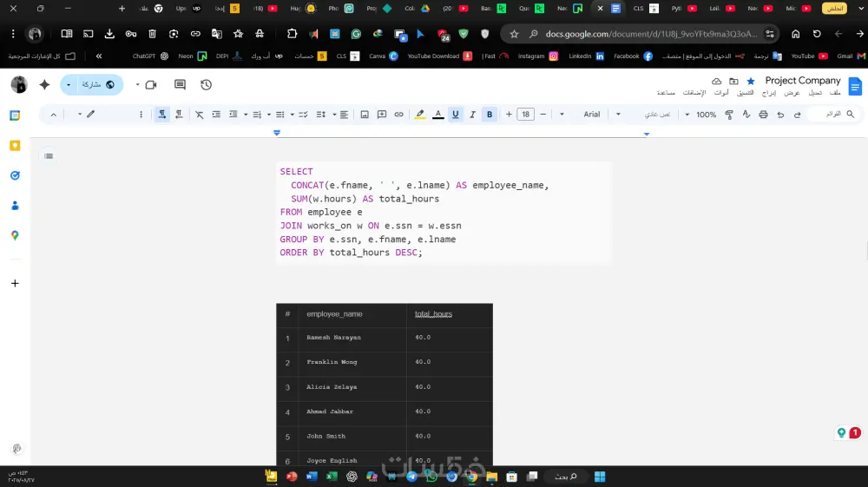Click the plus icon to get add-ons
The width and height of the screenshot is (868, 487).
pyautogui.click(x=15, y=283)
